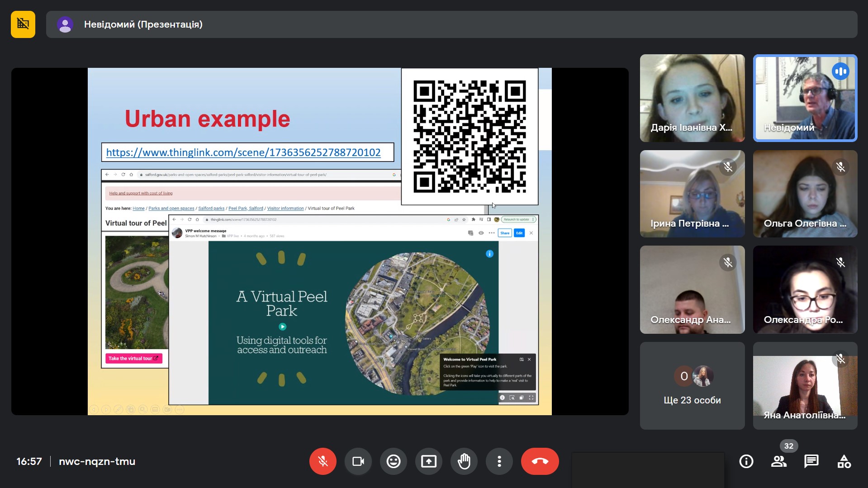
Task: Click 'Help and support with cost of living' link
Action: (x=141, y=193)
